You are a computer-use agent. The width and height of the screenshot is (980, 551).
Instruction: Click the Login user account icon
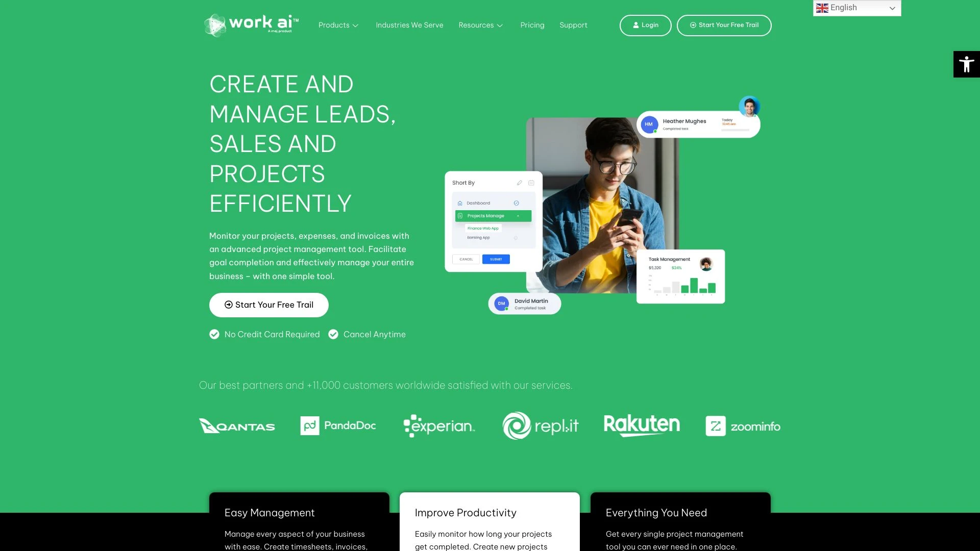pyautogui.click(x=635, y=25)
